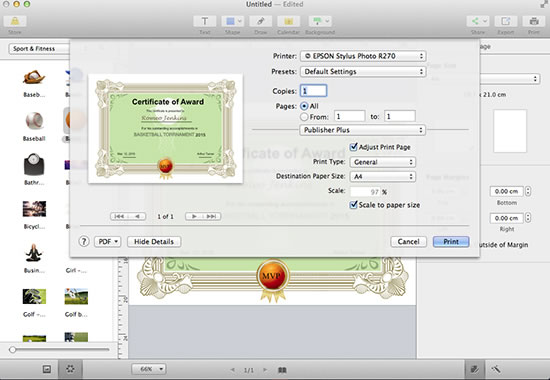
Task: Click the From page number field
Action: coord(349,116)
